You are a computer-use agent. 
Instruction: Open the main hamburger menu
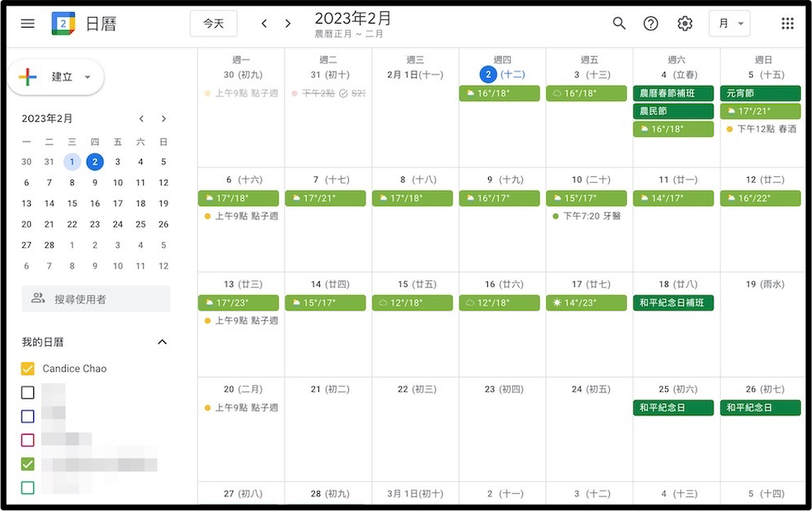(28, 24)
